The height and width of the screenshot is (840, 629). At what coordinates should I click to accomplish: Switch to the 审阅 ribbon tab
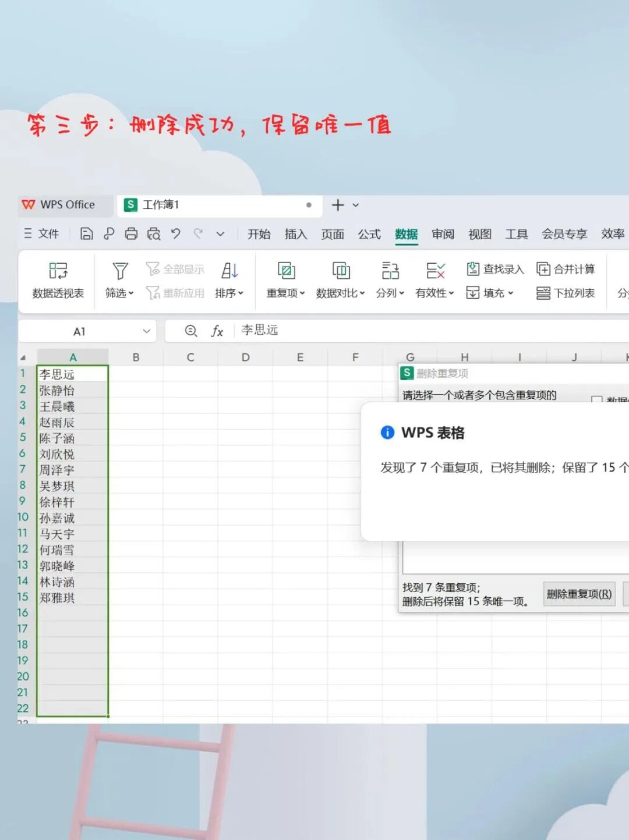point(443,234)
